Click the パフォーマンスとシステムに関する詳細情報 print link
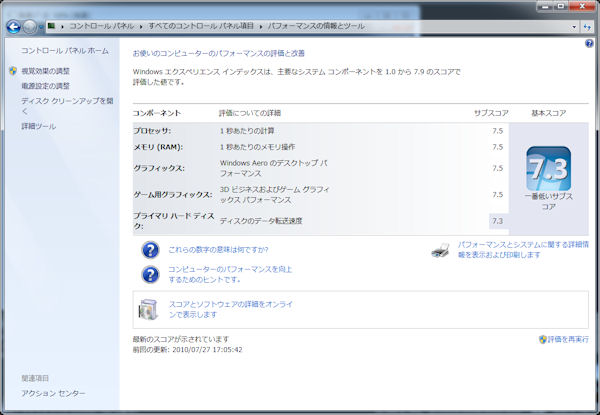 (x=523, y=249)
